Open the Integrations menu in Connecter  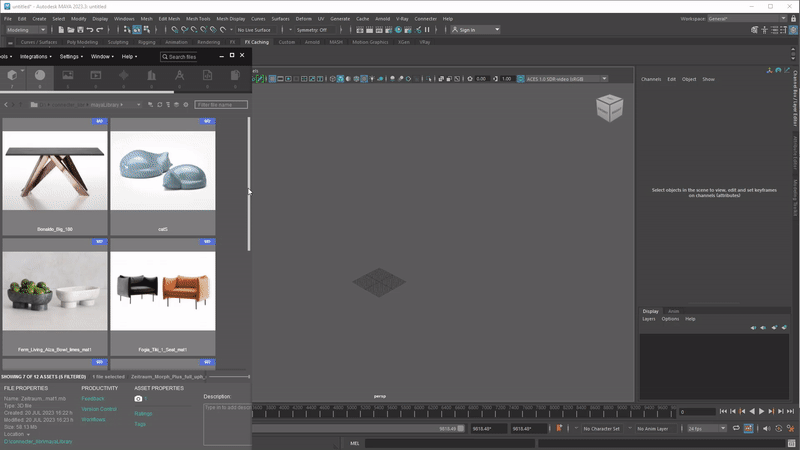coord(36,57)
